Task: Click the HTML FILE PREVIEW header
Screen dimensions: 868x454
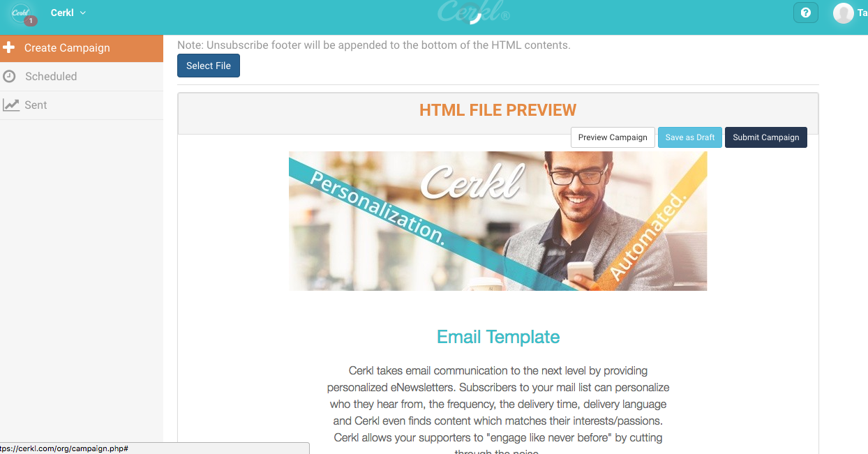Action: (498, 110)
